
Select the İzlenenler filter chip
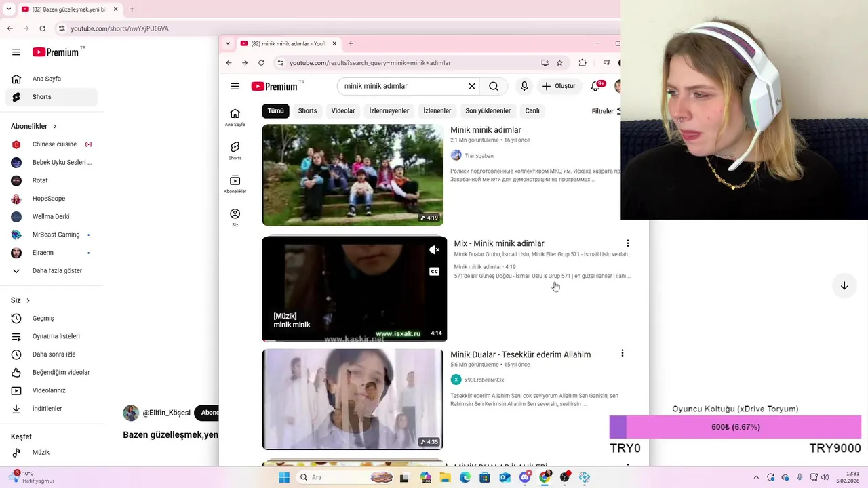[437, 110]
